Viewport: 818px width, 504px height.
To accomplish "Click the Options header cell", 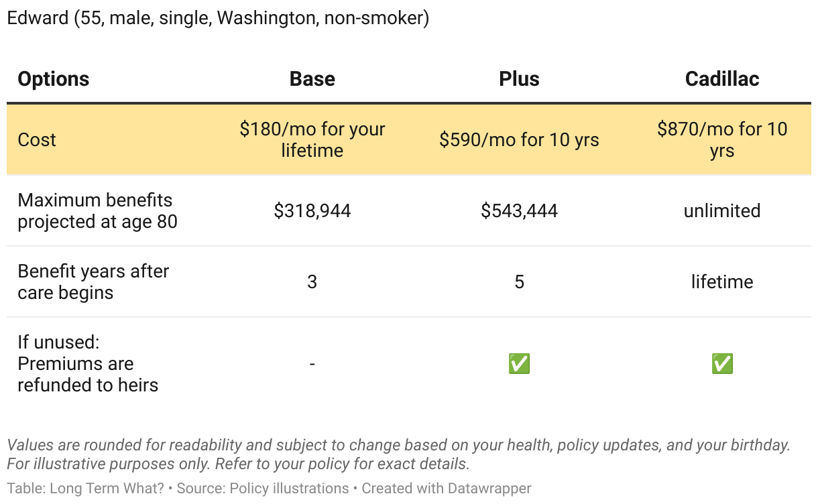I will (x=54, y=79).
